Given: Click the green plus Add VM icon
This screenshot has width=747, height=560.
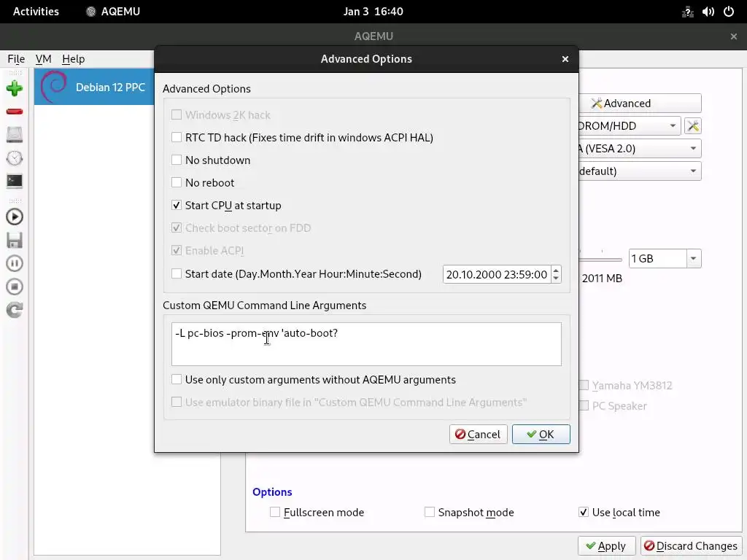Looking at the screenshot, I should [x=15, y=88].
